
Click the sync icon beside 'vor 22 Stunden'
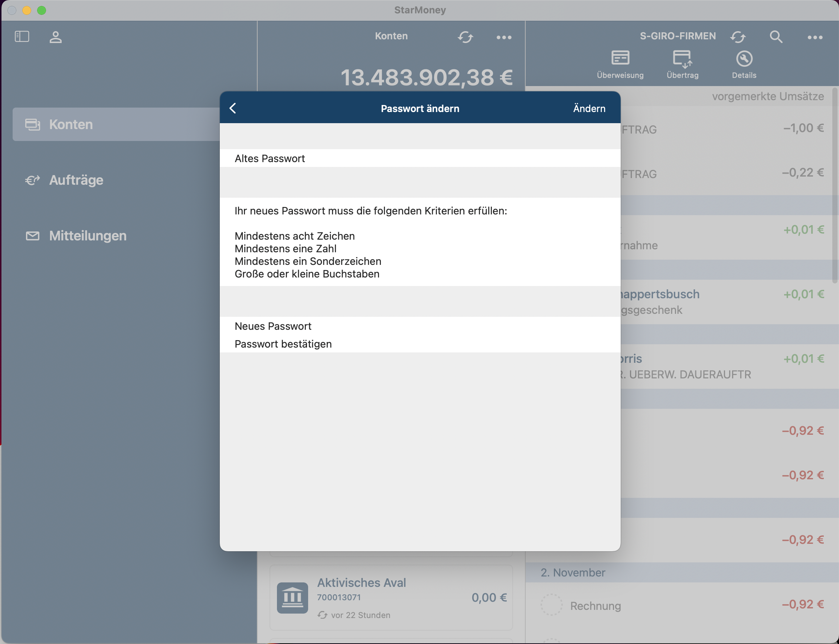coord(322,615)
